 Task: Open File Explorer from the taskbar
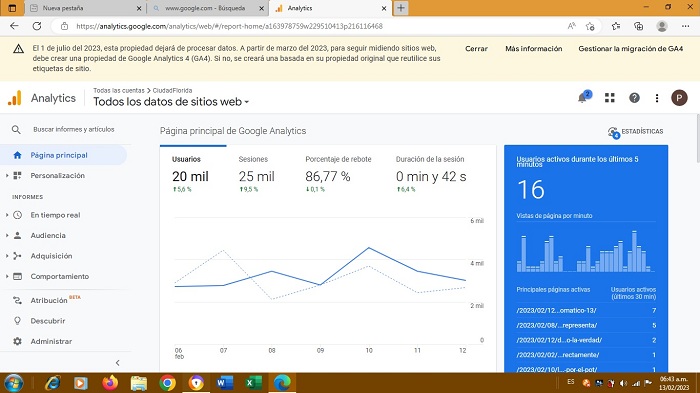(139, 383)
